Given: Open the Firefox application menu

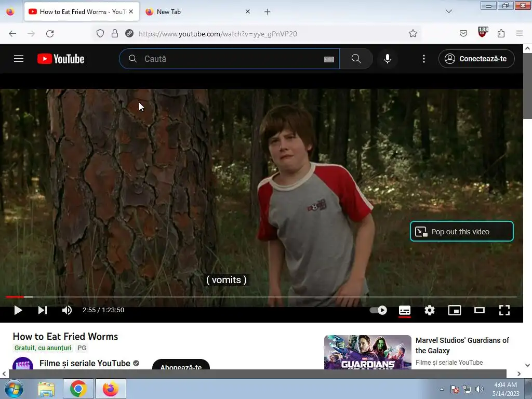Looking at the screenshot, I should point(520,33).
